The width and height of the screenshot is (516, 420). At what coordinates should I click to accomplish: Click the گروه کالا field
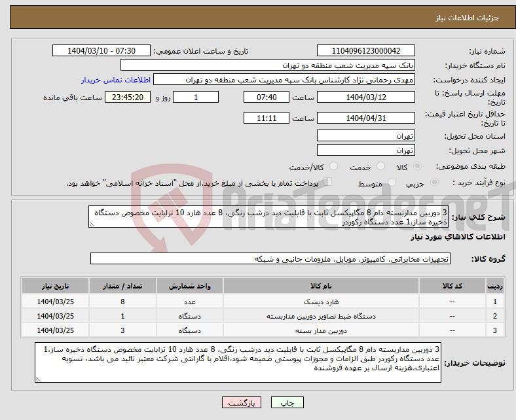(x=270, y=258)
